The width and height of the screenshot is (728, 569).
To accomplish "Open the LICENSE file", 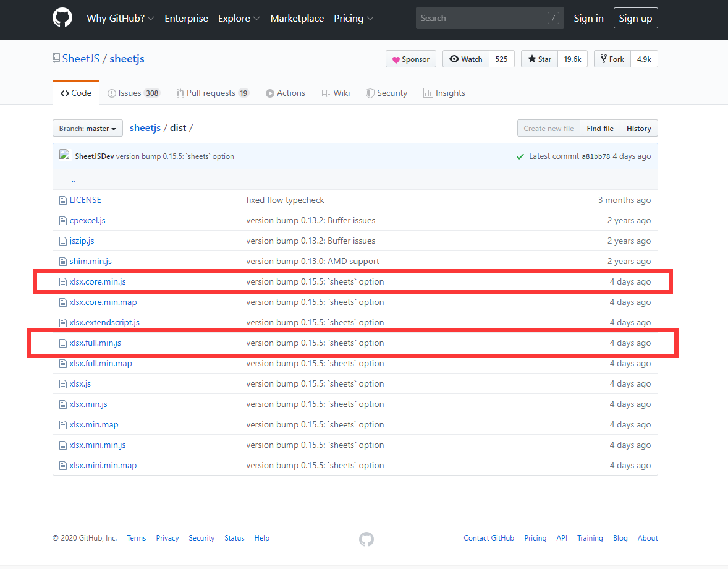I will point(85,200).
